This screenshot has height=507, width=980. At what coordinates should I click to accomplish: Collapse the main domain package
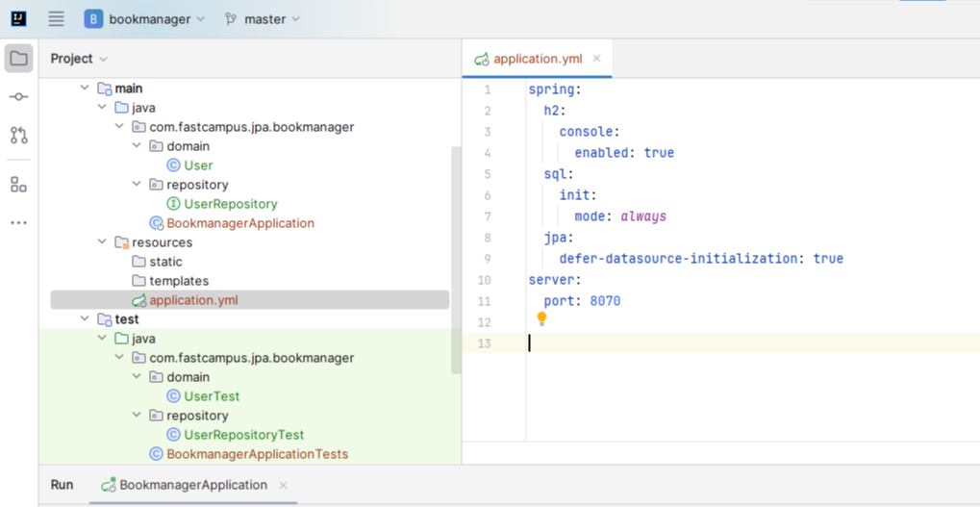(137, 146)
